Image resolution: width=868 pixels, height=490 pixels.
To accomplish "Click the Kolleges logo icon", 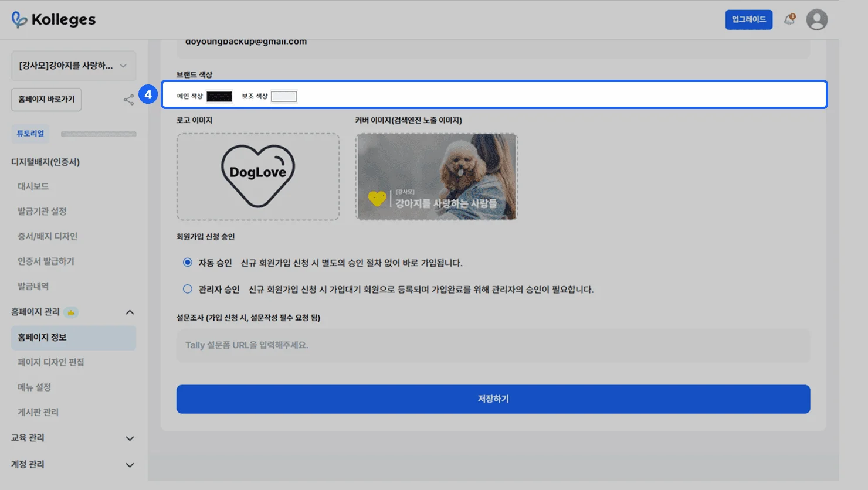I will (19, 20).
